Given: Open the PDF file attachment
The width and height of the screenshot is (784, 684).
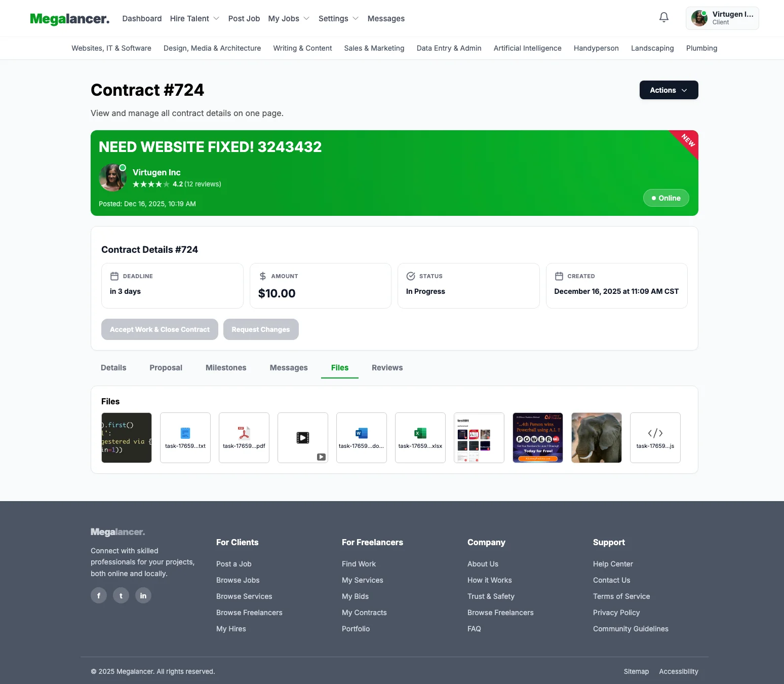Looking at the screenshot, I should pyautogui.click(x=244, y=438).
